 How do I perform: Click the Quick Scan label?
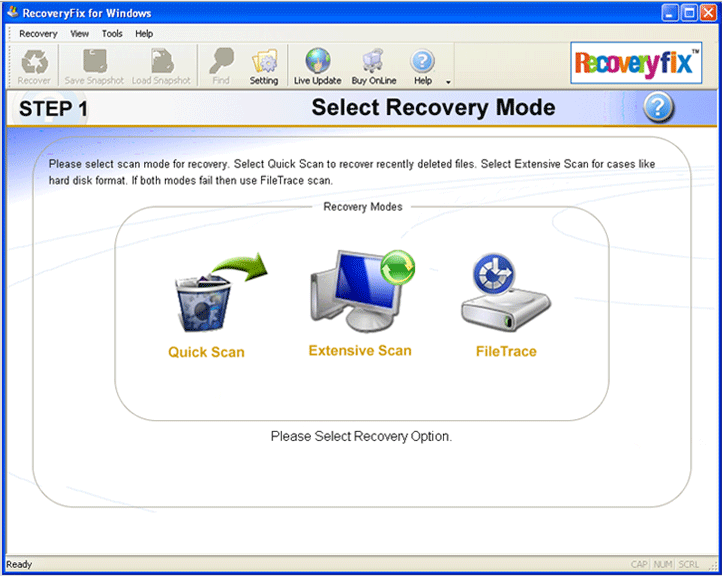(206, 352)
